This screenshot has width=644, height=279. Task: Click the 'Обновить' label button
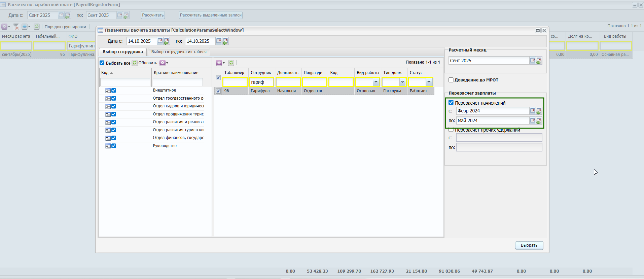148,63
